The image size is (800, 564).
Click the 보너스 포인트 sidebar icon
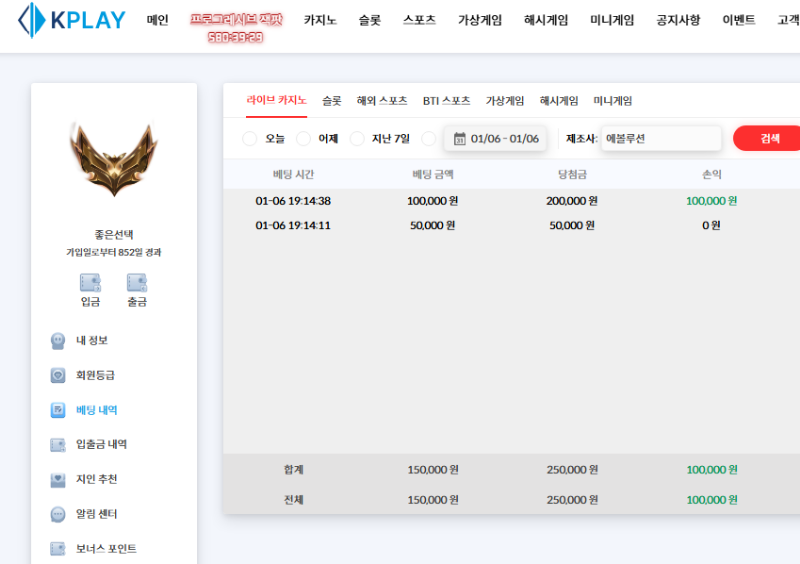click(x=58, y=549)
